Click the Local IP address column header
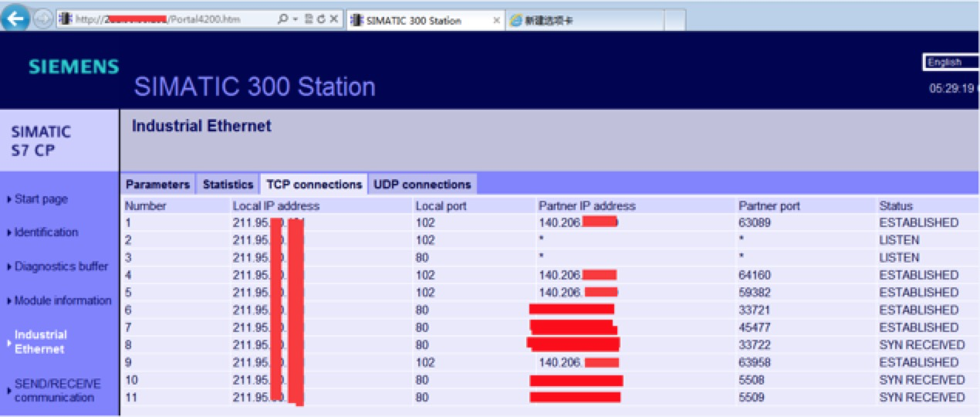 coord(276,206)
